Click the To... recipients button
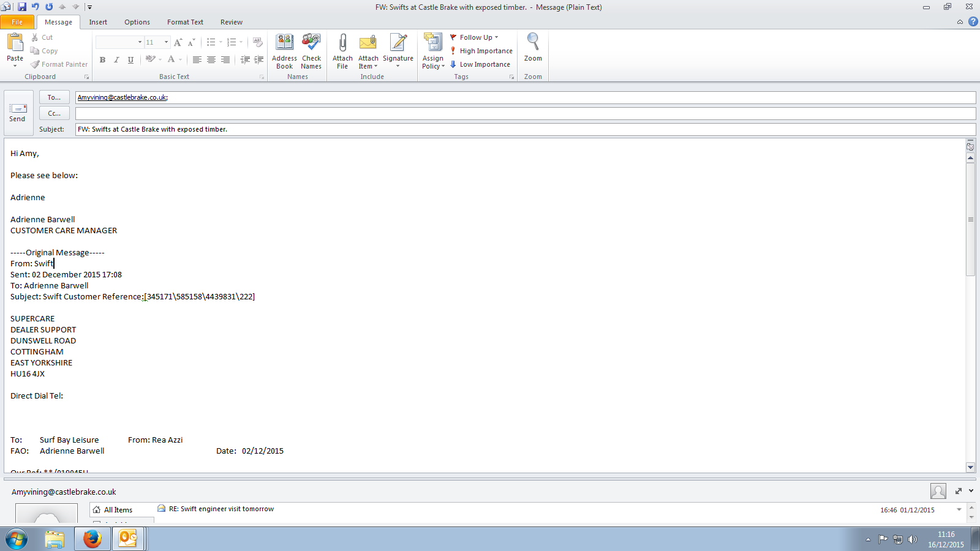Screen dimensions: 980x551 (55, 97)
